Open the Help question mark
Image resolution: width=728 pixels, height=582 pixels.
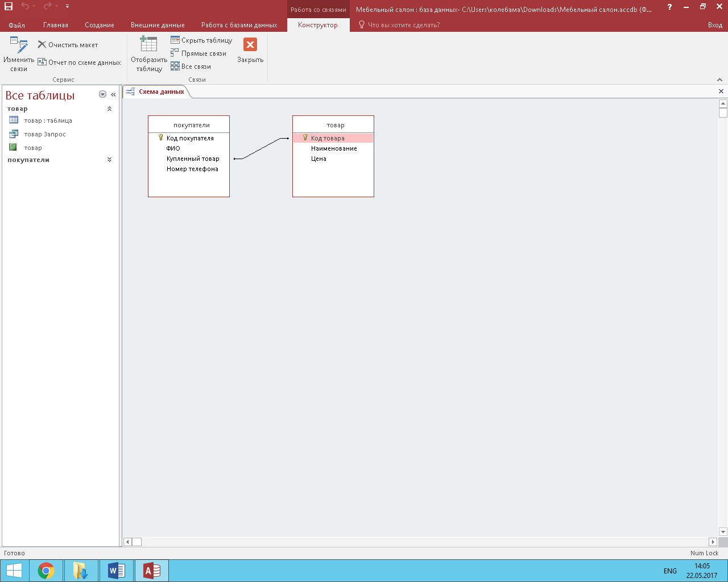coord(669,7)
